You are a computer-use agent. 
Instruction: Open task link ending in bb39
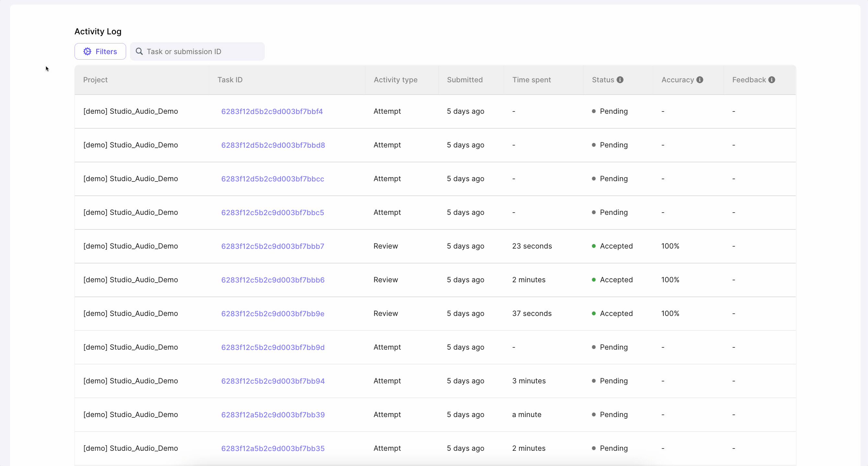coord(273,415)
